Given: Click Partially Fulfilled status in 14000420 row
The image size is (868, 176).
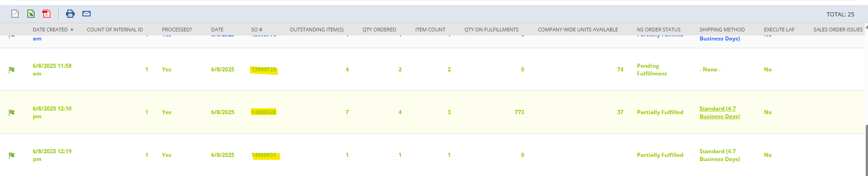Looking at the screenshot, I should click(x=660, y=112).
